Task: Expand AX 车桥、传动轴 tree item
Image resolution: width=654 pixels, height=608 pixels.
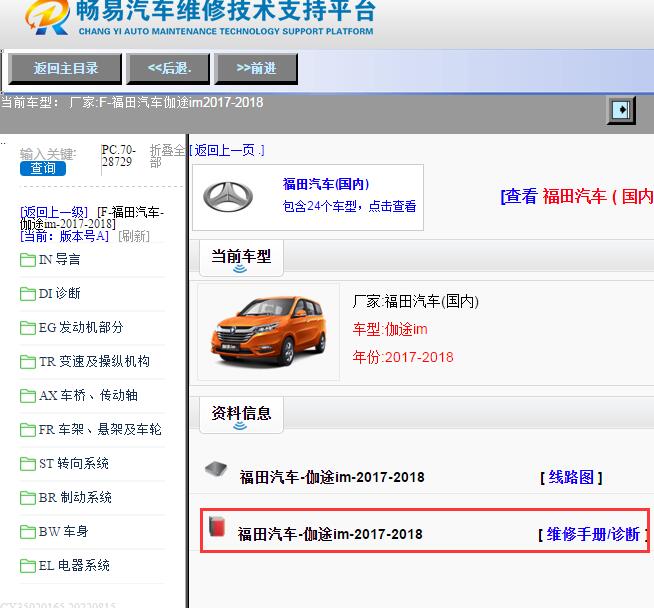Action: tap(88, 395)
